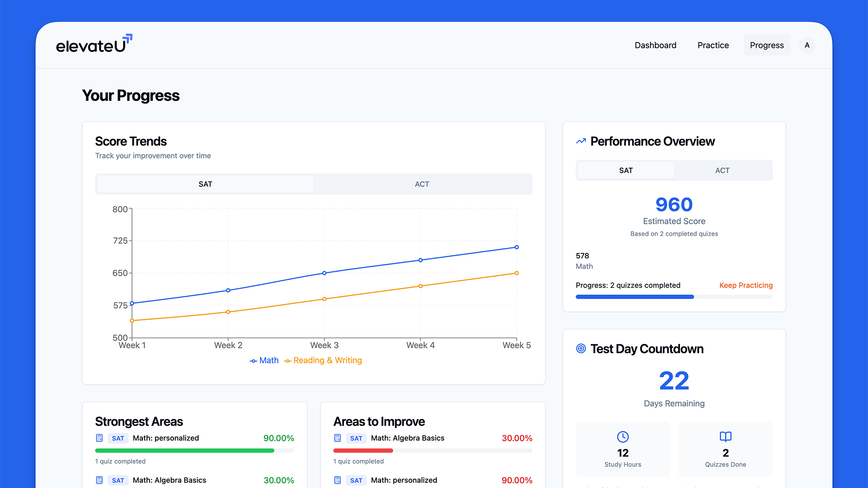
Task: Click the 578 Math score
Action: [x=582, y=256]
